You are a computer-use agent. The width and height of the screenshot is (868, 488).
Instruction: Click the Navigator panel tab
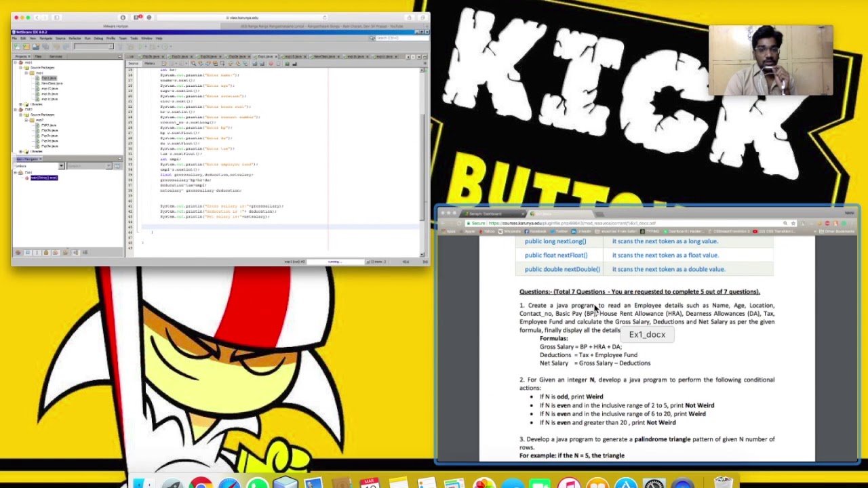(x=30, y=159)
